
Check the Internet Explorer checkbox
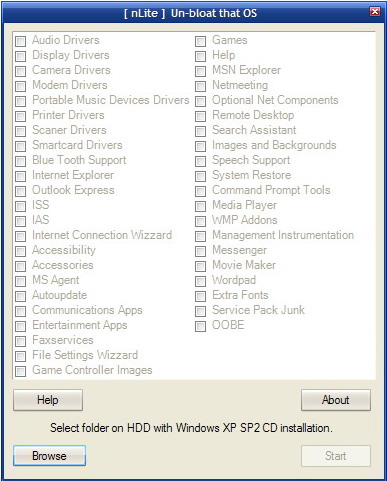[20, 176]
